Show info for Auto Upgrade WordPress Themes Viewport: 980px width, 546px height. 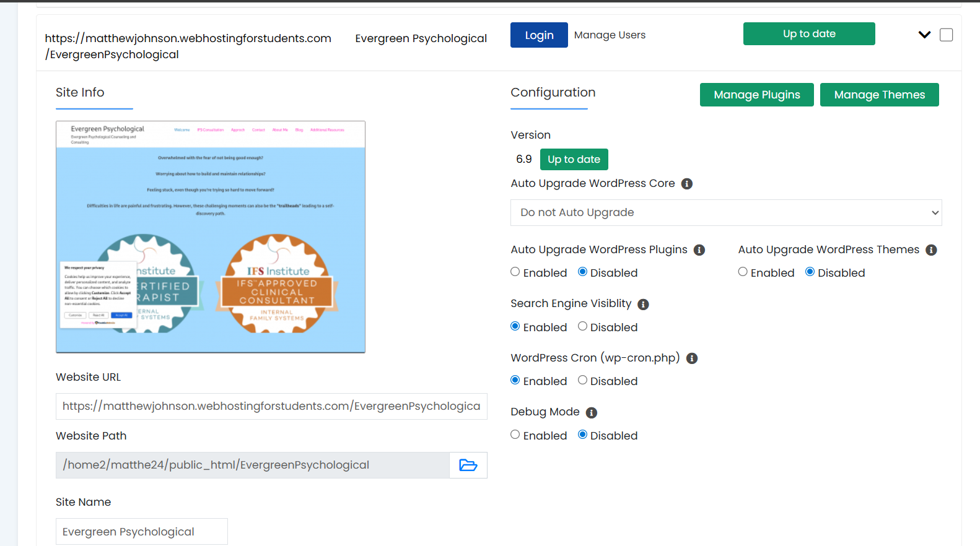click(931, 250)
